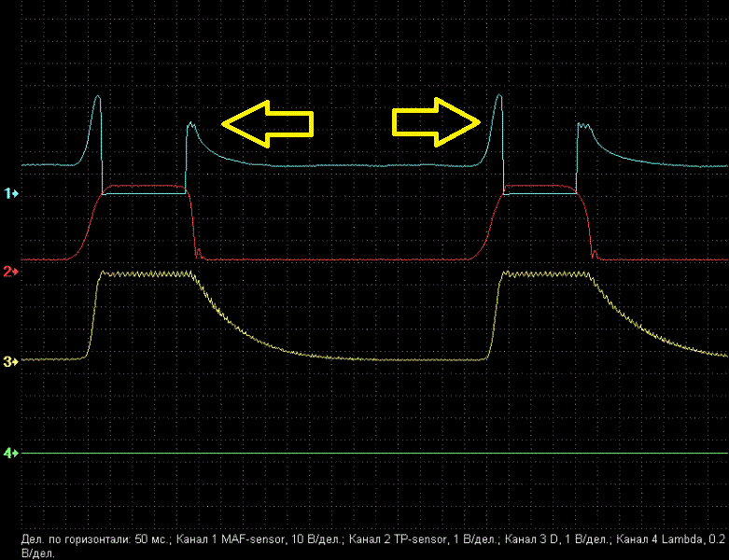Click the first red TP-sensor plateau
The width and height of the screenshot is (729, 560).
[x=145, y=186]
